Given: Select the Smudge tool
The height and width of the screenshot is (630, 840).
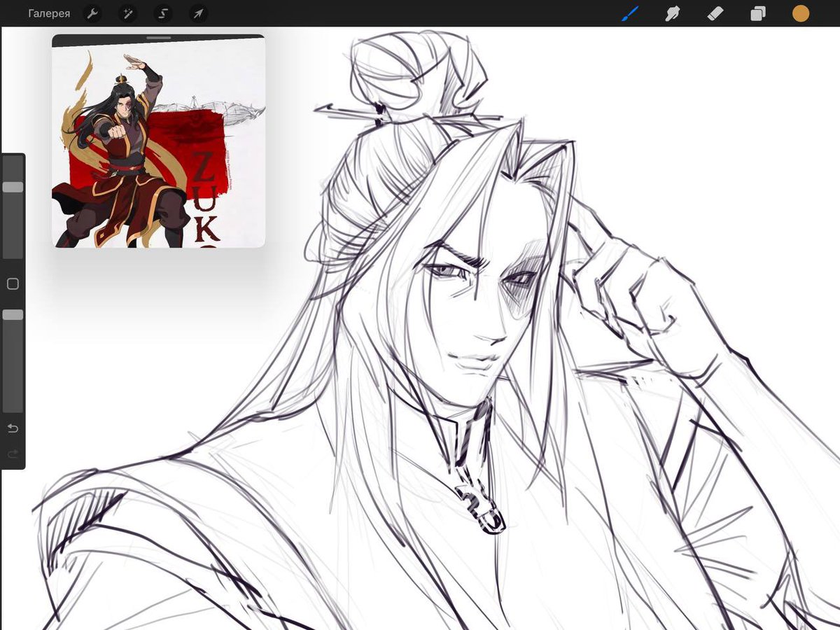Looking at the screenshot, I should pyautogui.click(x=673, y=13).
